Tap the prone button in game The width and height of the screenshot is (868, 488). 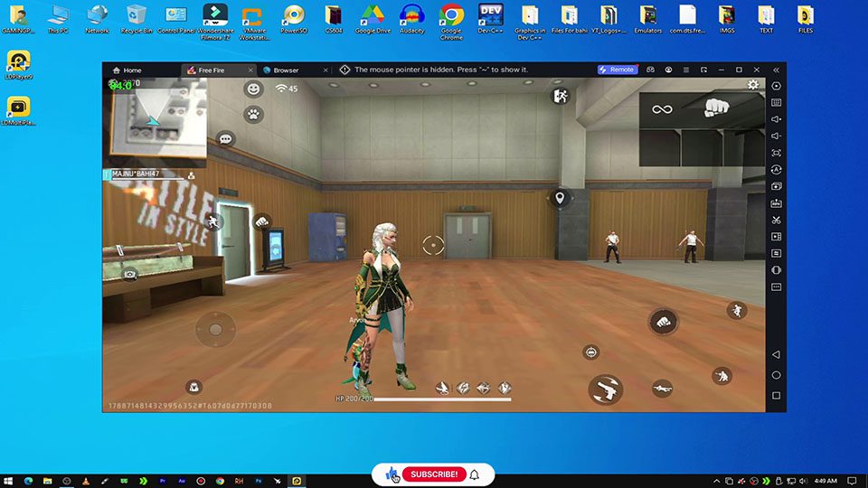pyautogui.click(x=662, y=389)
